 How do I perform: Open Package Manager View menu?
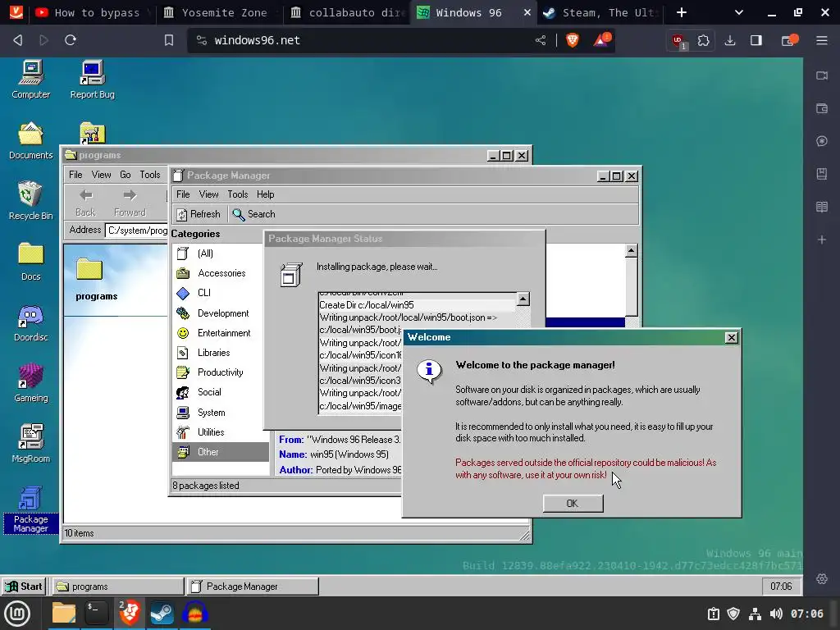coord(208,194)
